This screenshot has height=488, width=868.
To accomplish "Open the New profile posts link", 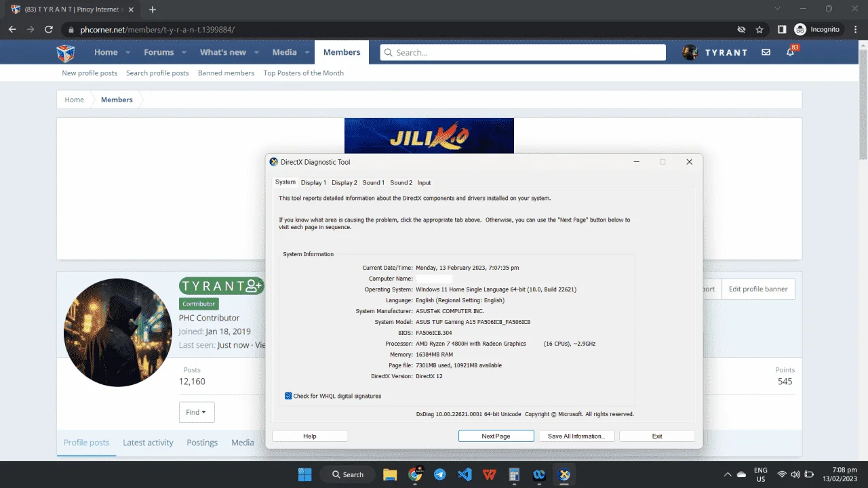I will 90,73.
